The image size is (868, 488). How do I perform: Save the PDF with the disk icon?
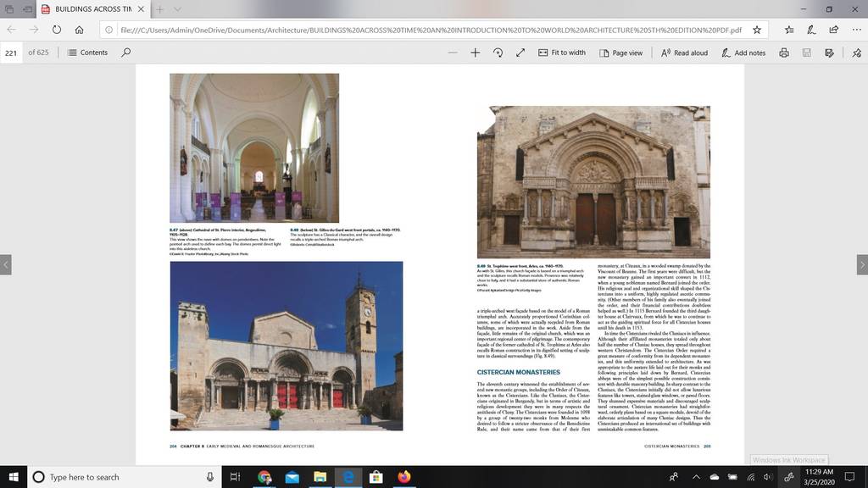click(807, 53)
